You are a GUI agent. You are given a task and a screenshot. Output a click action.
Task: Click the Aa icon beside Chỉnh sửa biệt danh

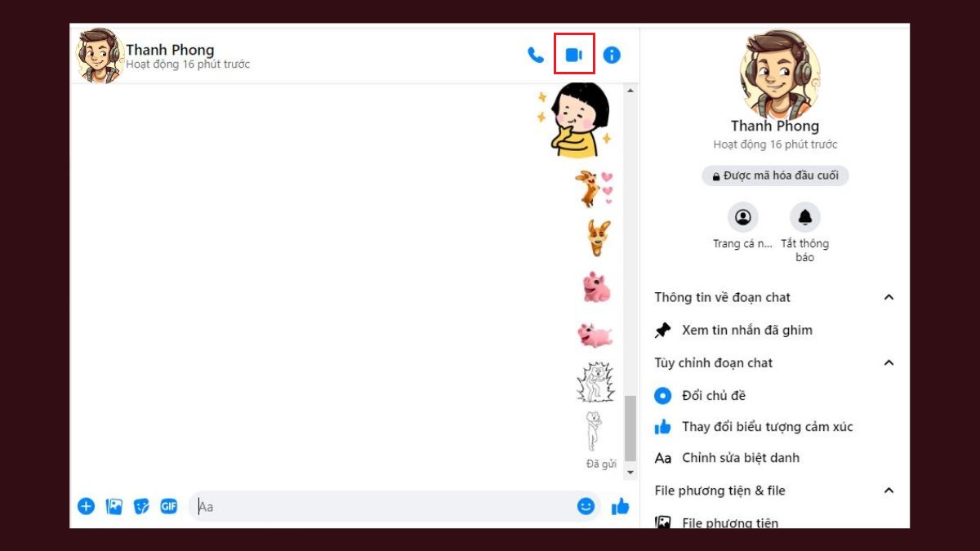pos(663,458)
